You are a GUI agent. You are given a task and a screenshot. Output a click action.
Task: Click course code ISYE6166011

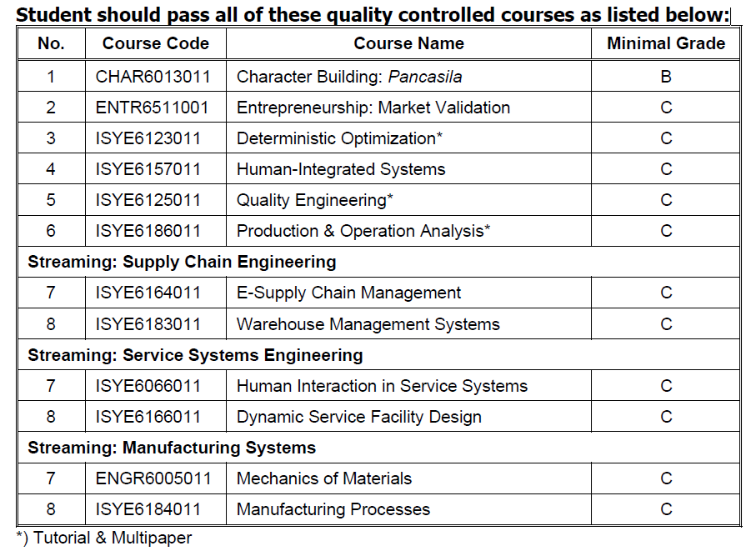(148, 416)
